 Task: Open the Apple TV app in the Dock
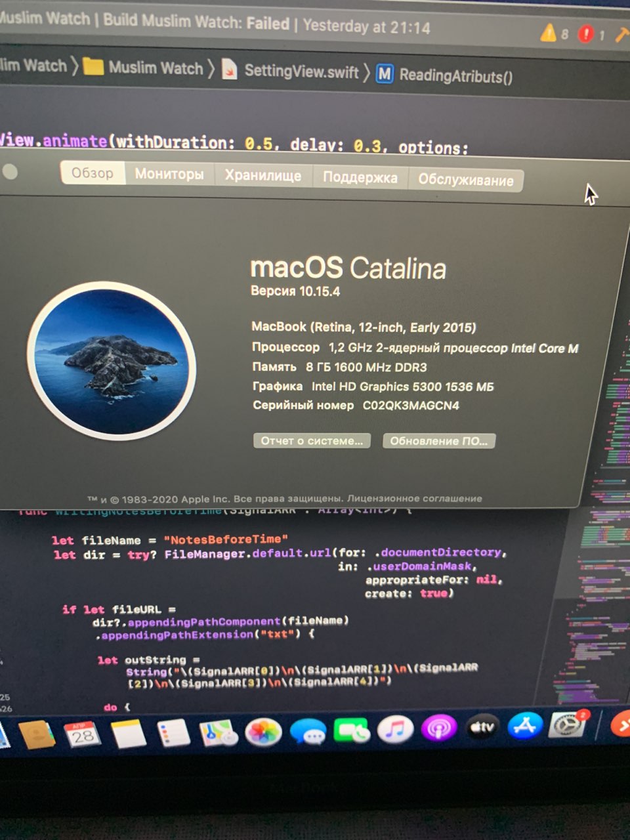[x=482, y=727]
